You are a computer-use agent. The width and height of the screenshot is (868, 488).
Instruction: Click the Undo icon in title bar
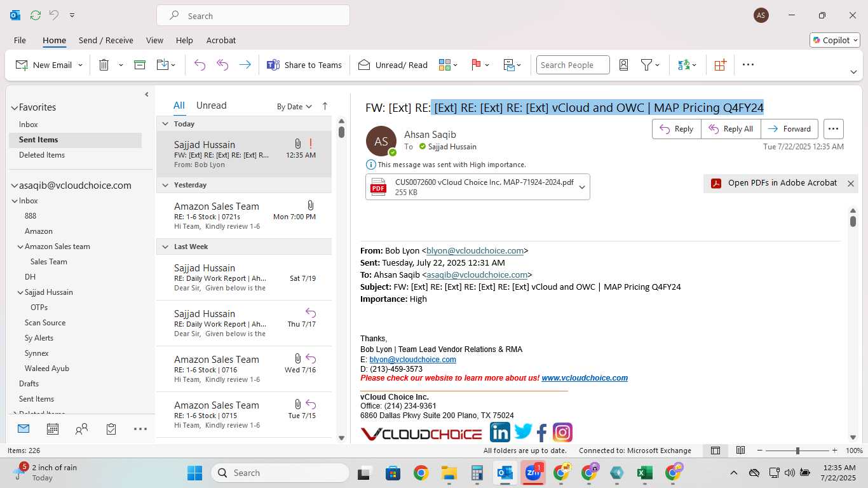coord(54,15)
